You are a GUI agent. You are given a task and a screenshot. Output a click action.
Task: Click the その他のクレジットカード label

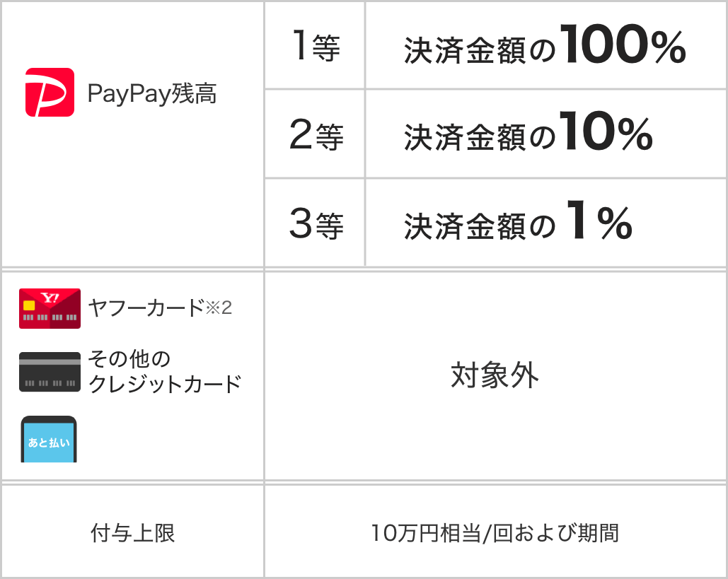pyautogui.click(x=164, y=371)
